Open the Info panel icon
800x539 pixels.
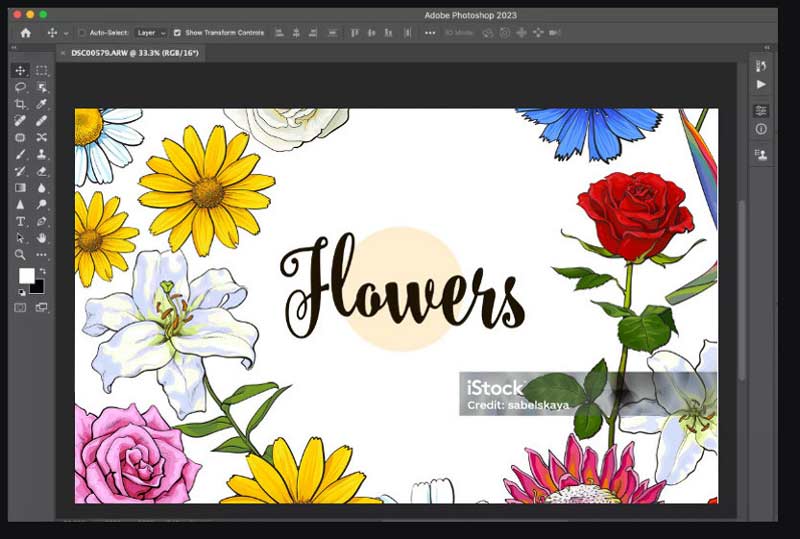(761, 129)
